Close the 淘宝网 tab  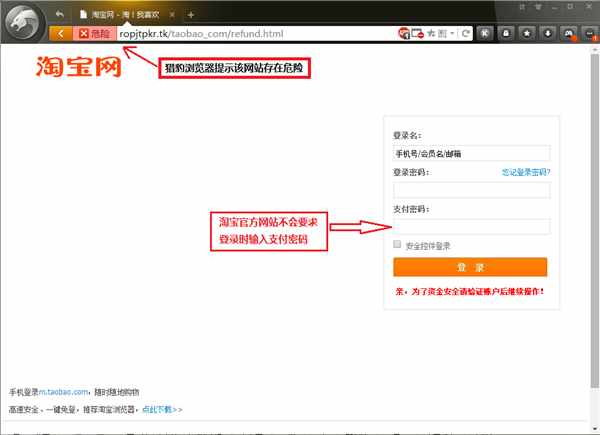coord(172,15)
